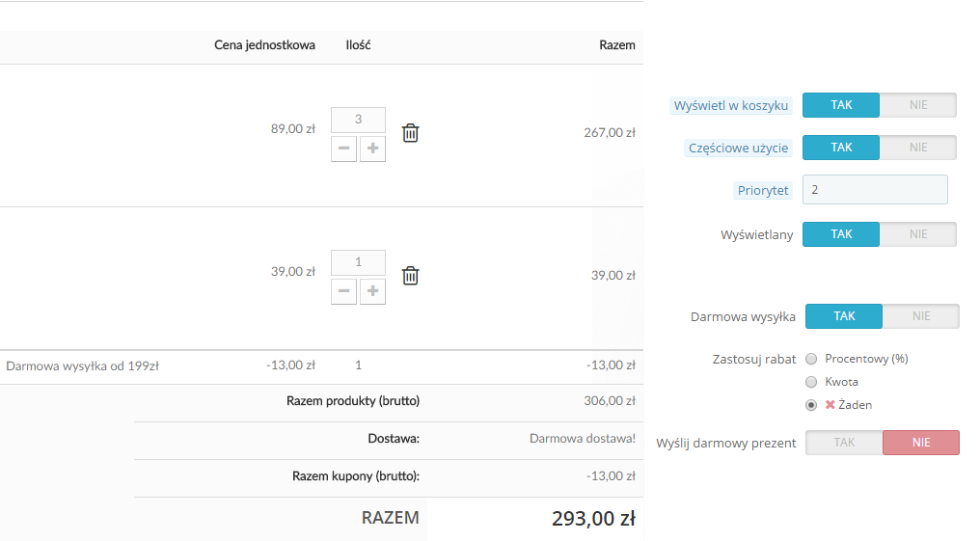
Task: Disable Darmowa wysyłka by clicking NIE
Action: point(921,316)
